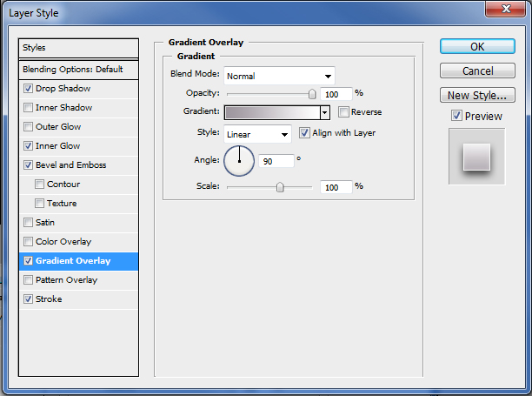Select Blending Options: Default
This screenshot has height=396, width=532.
[79, 70]
